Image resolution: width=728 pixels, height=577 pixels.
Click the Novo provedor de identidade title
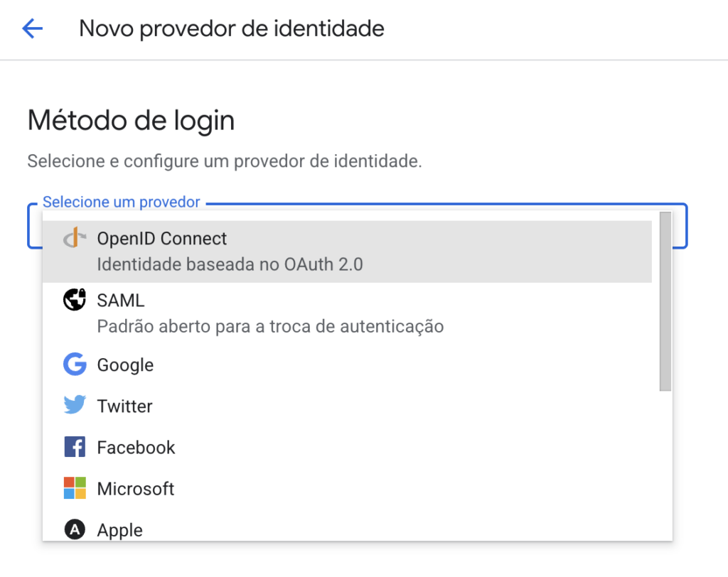pos(232,28)
